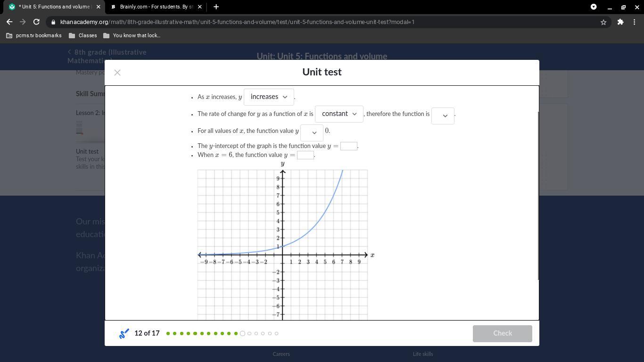The height and width of the screenshot is (362, 644).
Task: Open the browser extensions puzzle icon
Action: tap(620, 22)
